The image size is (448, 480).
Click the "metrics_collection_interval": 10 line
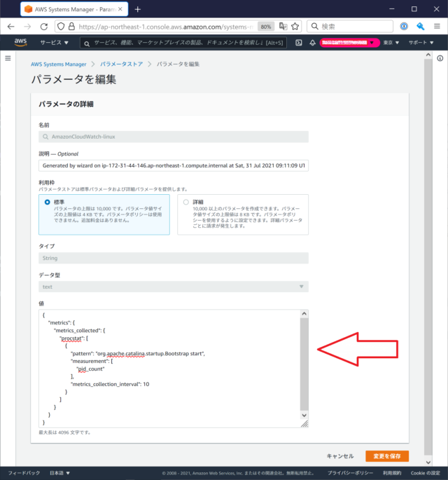110,384
